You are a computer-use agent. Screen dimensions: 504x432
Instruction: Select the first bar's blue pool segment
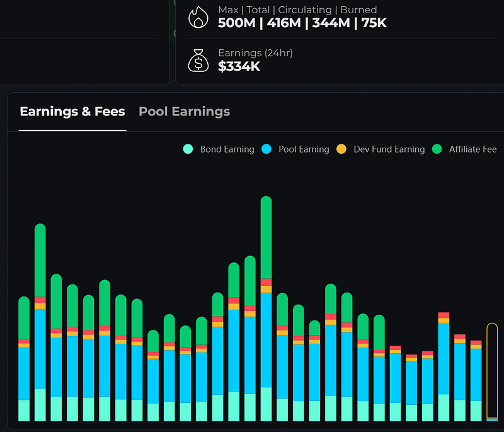[x=24, y=373]
